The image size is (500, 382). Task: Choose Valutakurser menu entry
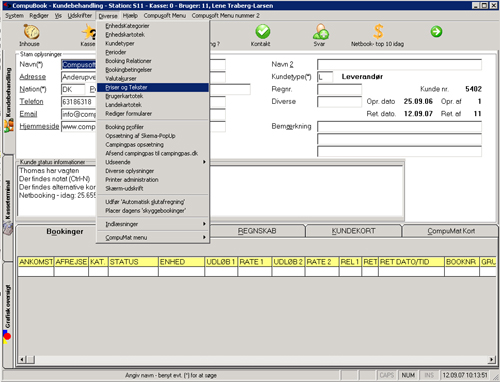tap(153, 79)
